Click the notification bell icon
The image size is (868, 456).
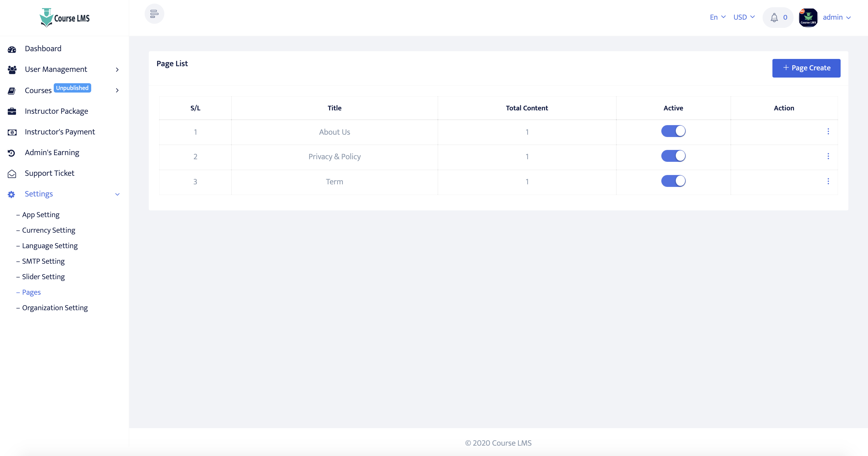[x=774, y=17]
